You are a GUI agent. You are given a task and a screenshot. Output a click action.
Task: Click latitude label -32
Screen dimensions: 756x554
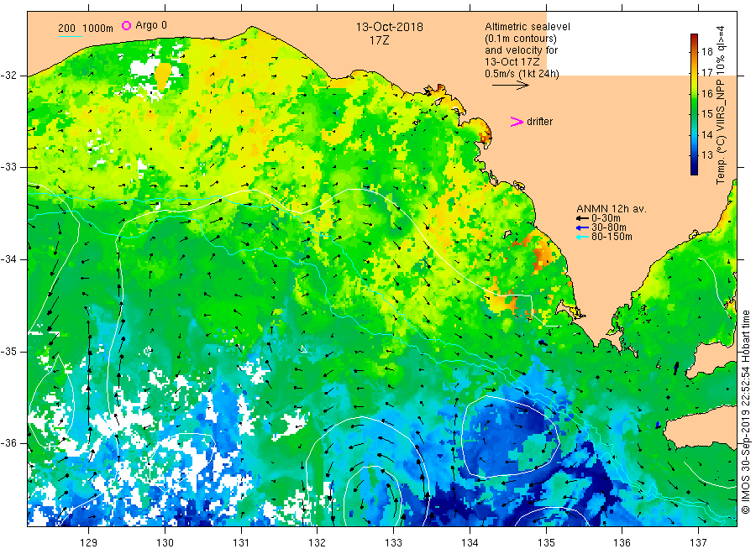(x=8, y=76)
